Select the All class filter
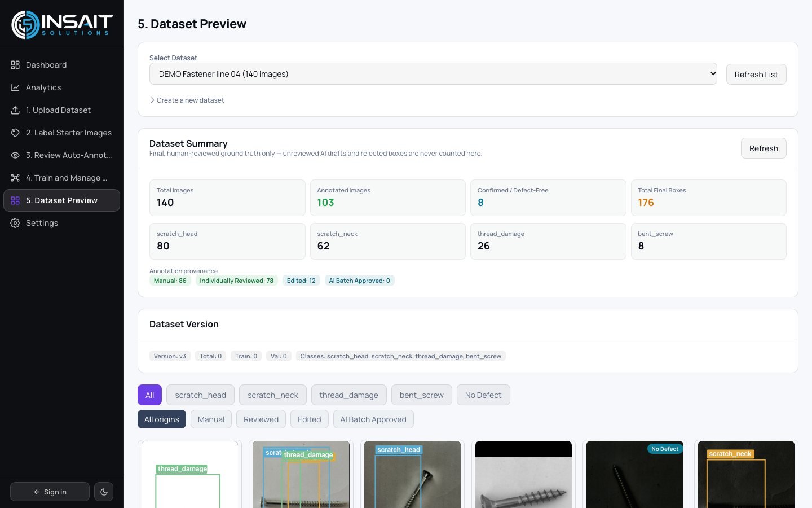The width and height of the screenshot is (812, 508). [149, 395]
